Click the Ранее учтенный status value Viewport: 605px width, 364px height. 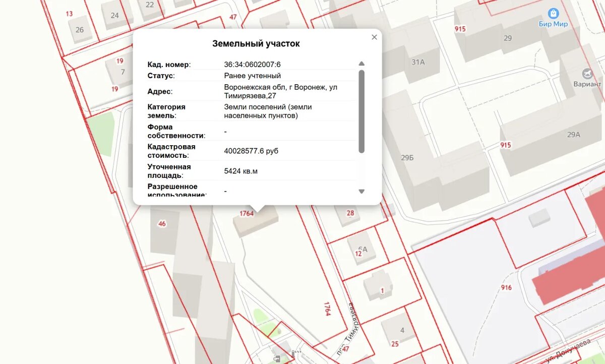[x=253, y=76]
